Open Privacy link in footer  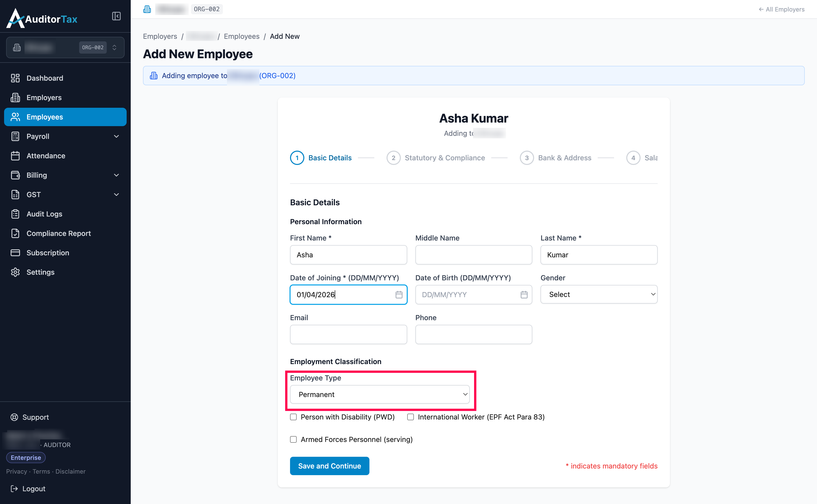pos(16,471)
